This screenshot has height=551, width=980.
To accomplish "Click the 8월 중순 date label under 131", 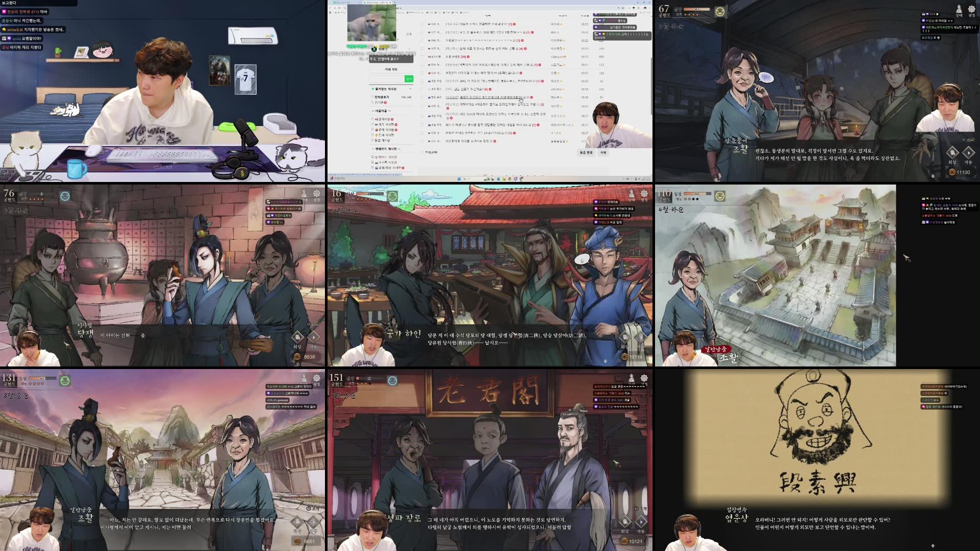I will [15, 395].
